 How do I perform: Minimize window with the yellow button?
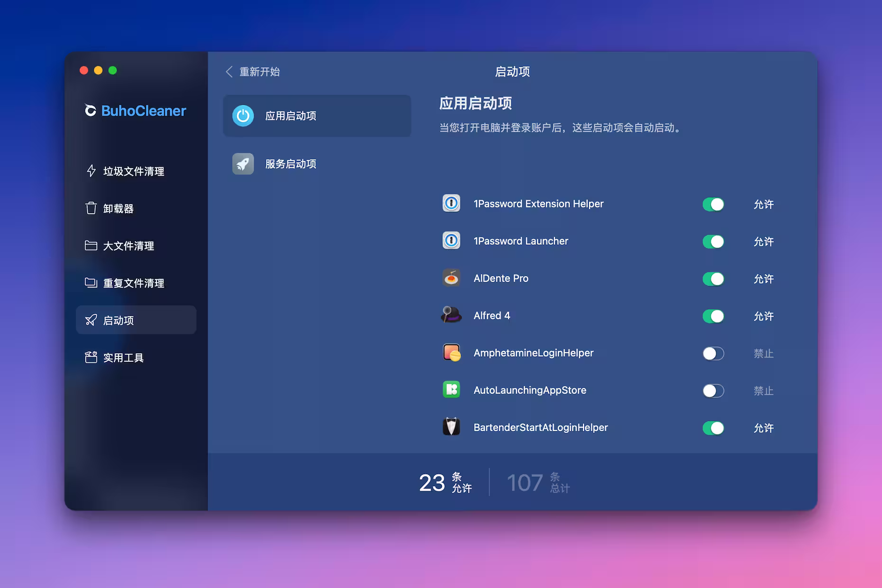pyautogui.click(x=98, y=70)
